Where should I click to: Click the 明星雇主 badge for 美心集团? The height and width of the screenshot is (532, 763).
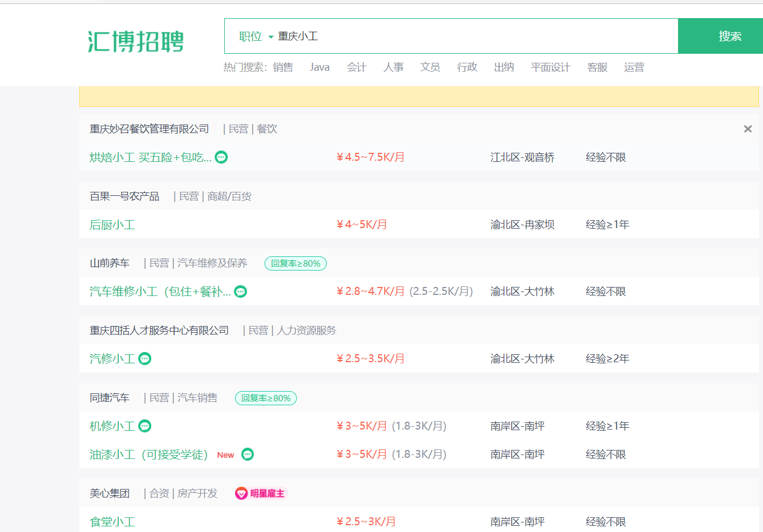click(260, 494)
